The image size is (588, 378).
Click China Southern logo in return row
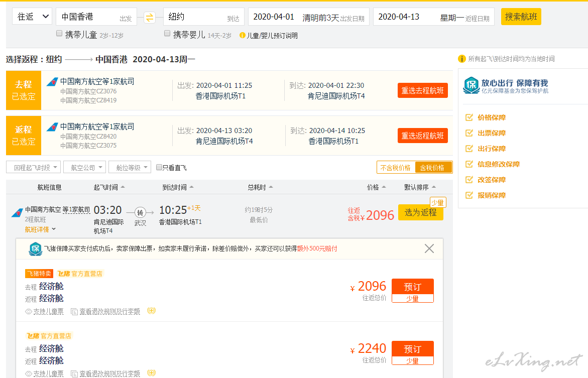(x=52, y=127)
